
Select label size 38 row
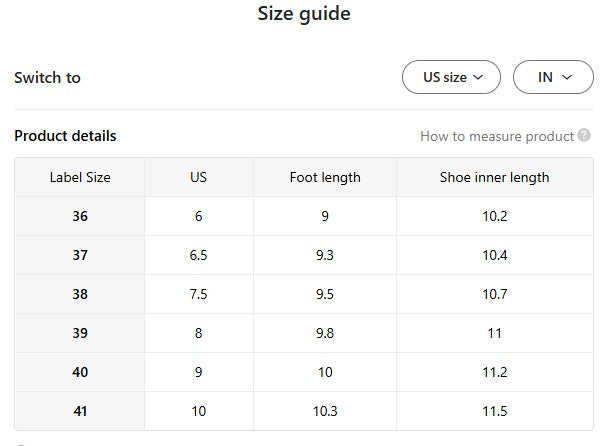(80, 294)
